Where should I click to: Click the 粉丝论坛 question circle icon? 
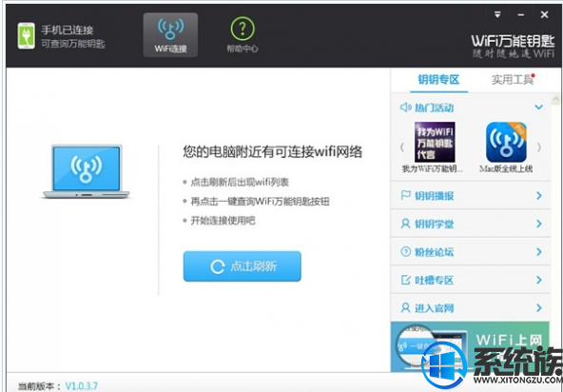(405, 251)
